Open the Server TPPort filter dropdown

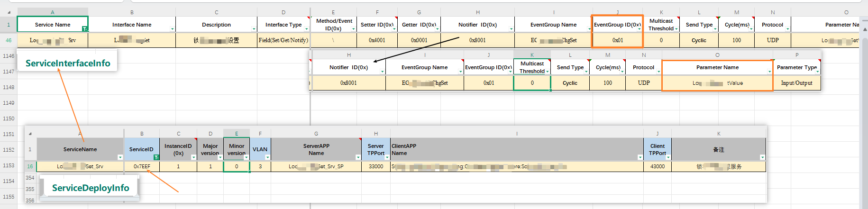pyautogui.click(x=387, y=157)
